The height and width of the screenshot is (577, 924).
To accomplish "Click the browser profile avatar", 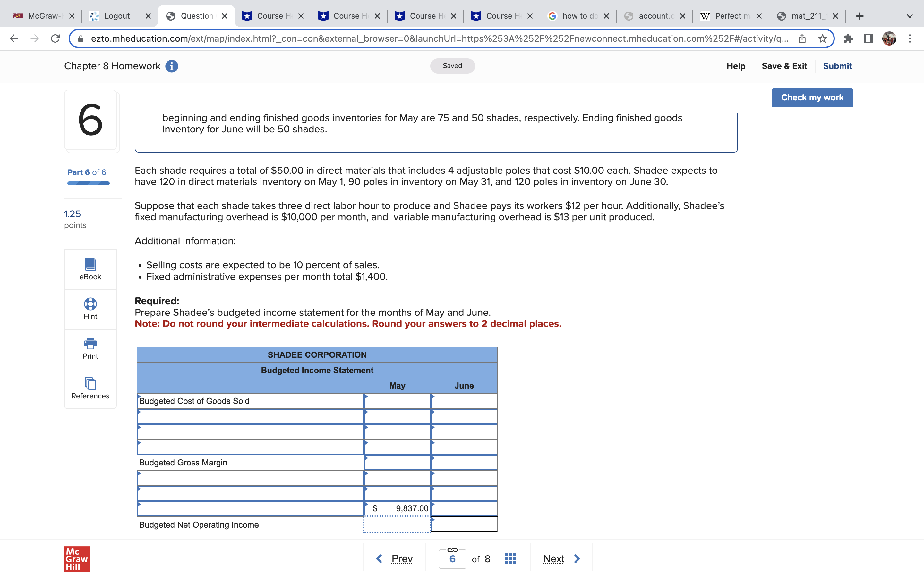I will click(890, 38).
